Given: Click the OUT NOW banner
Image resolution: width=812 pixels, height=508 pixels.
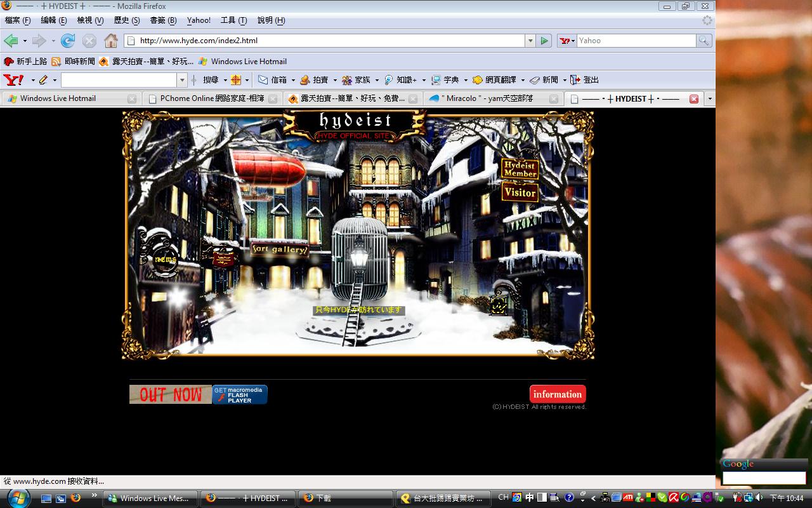Looking at the screenshot, I should (170, 394).
